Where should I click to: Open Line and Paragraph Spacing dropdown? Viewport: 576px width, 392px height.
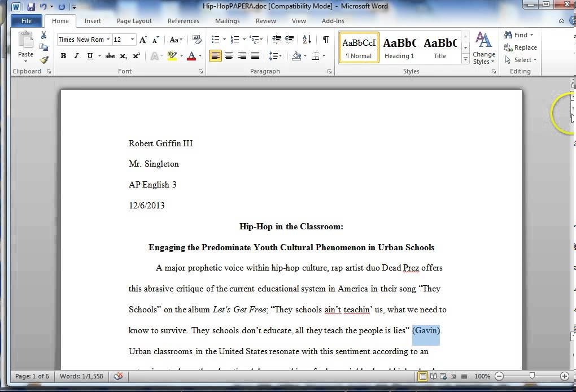point(275,56)
